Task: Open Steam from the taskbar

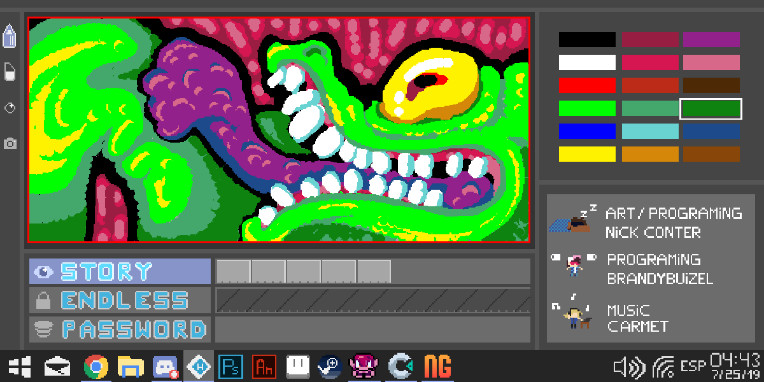Action: [330, 367]
